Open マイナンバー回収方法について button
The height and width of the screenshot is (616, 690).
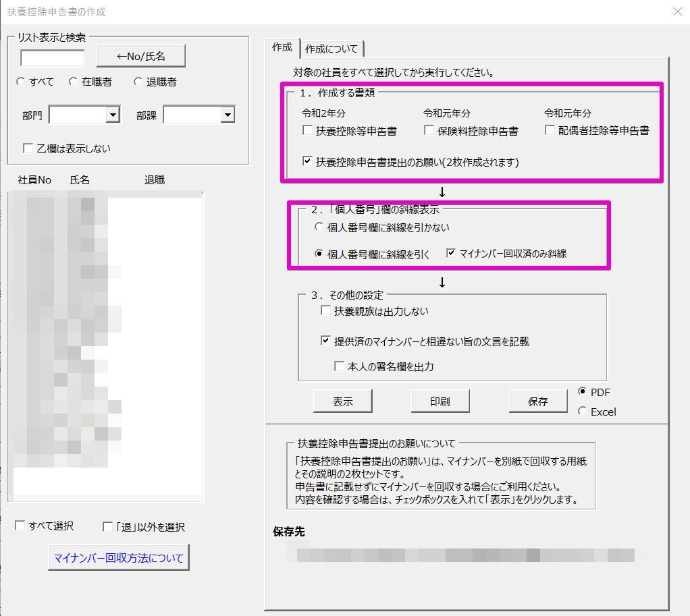coord(119,558)
